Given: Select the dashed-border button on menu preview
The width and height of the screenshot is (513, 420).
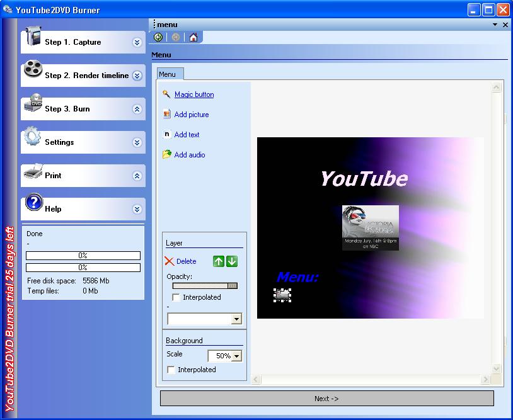Looking at the screenshot, I should [x=282, y=295].
